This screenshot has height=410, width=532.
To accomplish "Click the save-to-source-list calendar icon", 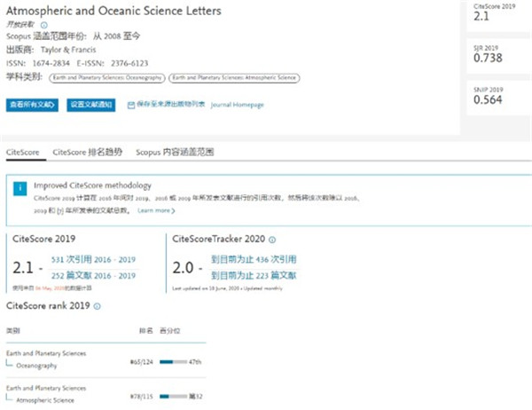I will [131, 106].
